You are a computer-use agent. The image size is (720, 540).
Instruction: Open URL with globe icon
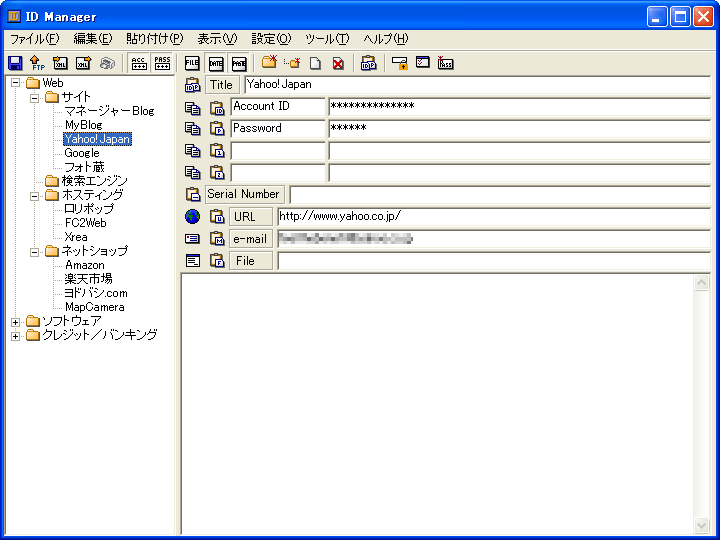tap(192, 216)
